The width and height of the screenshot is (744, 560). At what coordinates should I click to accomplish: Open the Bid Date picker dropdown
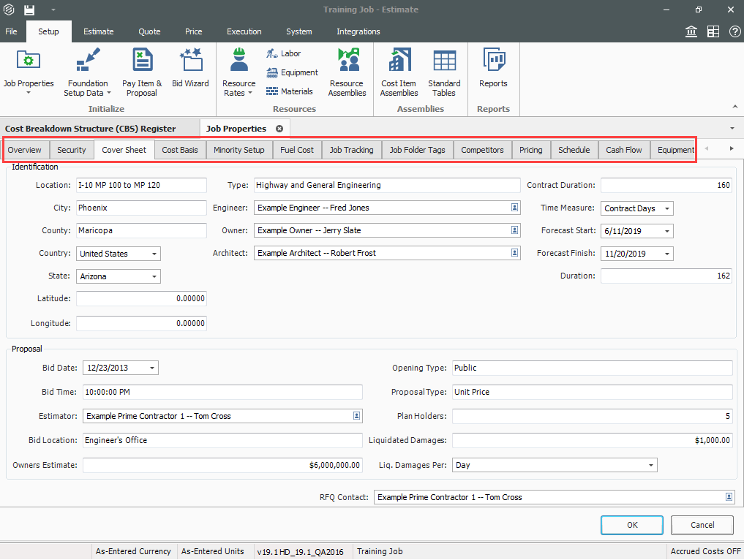coord(151,368)
